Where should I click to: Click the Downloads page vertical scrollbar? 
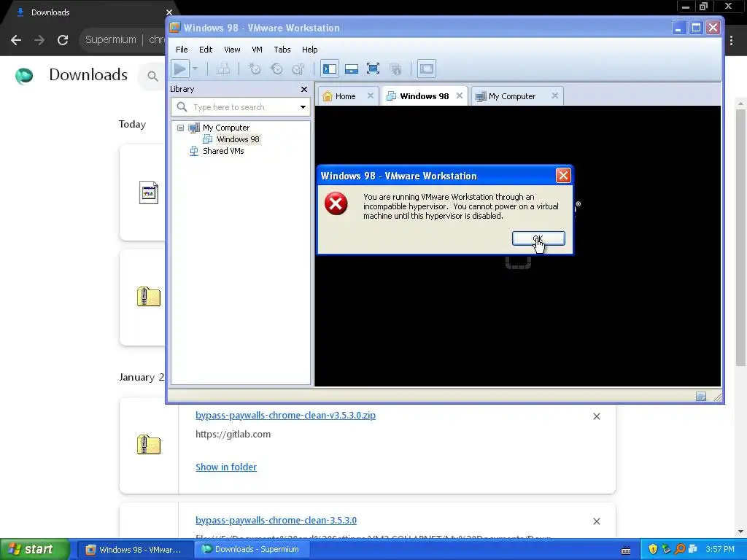coord(740,238)
